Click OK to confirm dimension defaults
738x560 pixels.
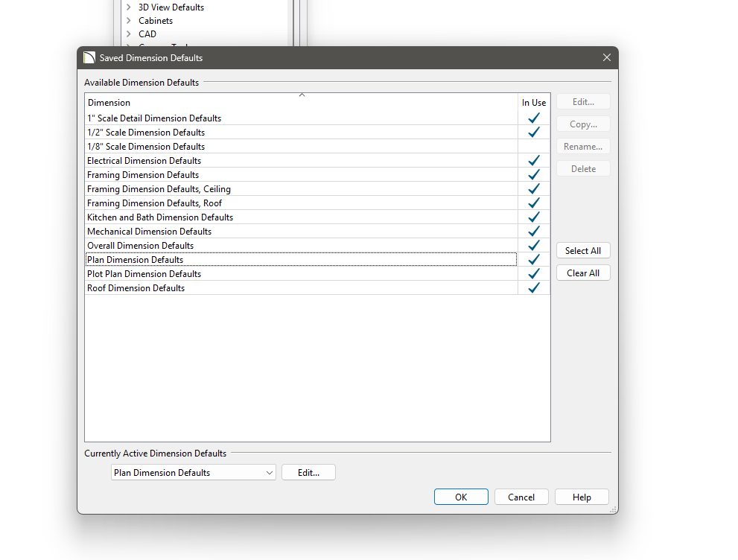click(x=461, y=497)
